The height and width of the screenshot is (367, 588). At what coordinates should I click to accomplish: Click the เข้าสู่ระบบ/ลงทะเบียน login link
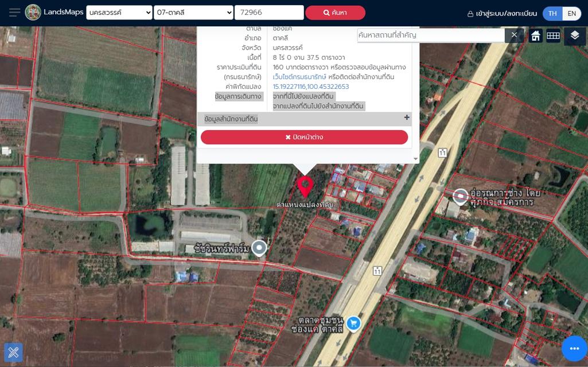(502, 13)
